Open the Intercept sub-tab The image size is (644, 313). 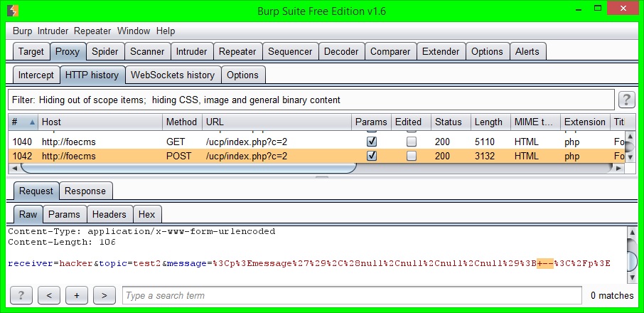pyautogui.click(x=36, y=75)
